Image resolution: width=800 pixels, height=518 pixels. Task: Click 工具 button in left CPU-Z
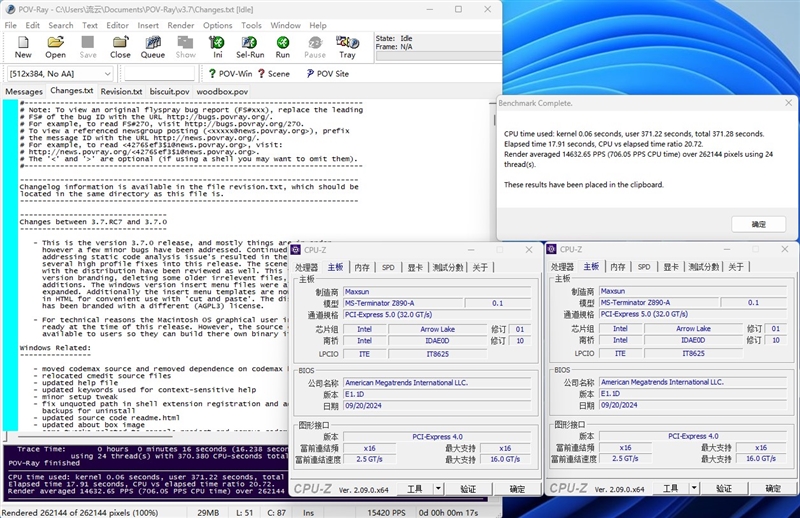coord(414,489)
